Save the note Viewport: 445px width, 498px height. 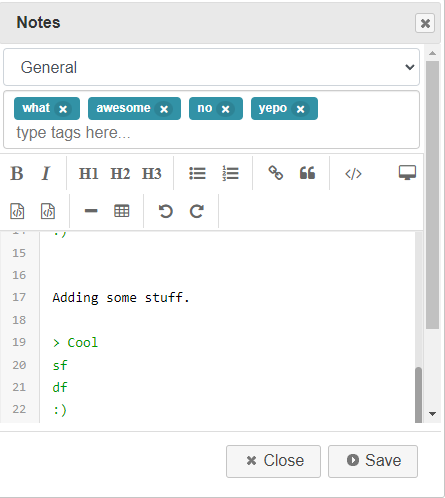coord(373,461)
